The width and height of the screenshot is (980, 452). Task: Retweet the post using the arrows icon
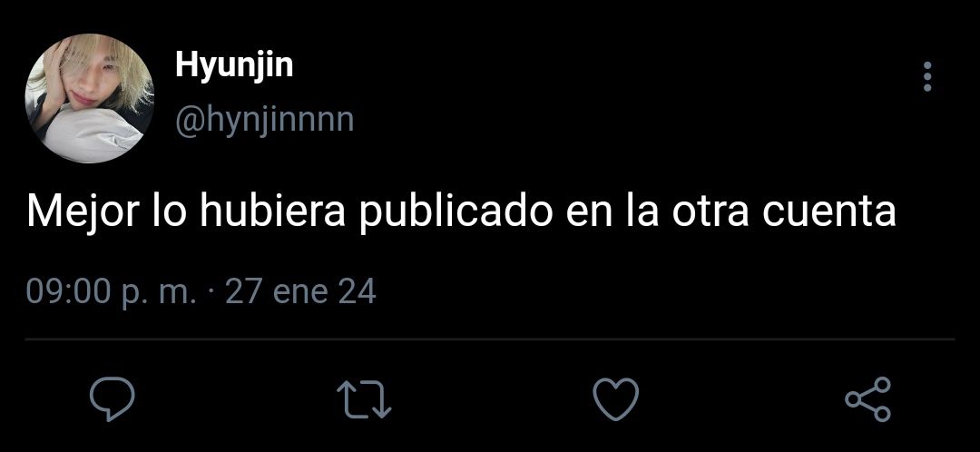point(365,399)
